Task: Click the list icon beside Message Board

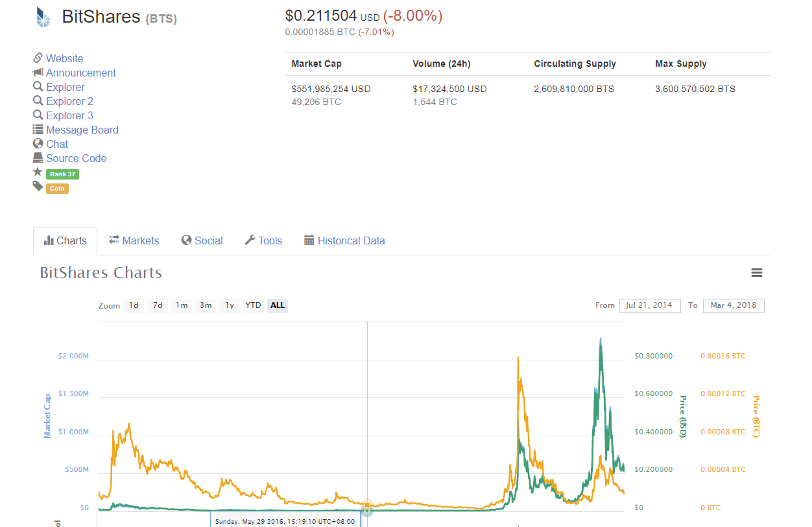Action: tap(38, 129)
